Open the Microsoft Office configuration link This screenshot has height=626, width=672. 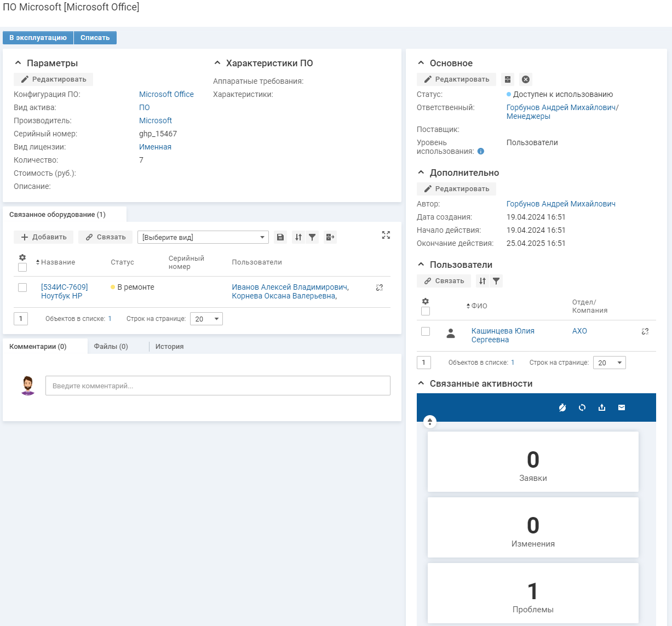click(166, 94)
